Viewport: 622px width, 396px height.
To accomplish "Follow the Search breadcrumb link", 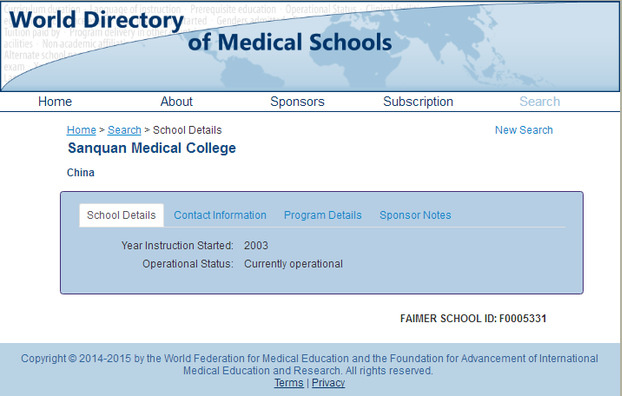I will click(124, 130).
